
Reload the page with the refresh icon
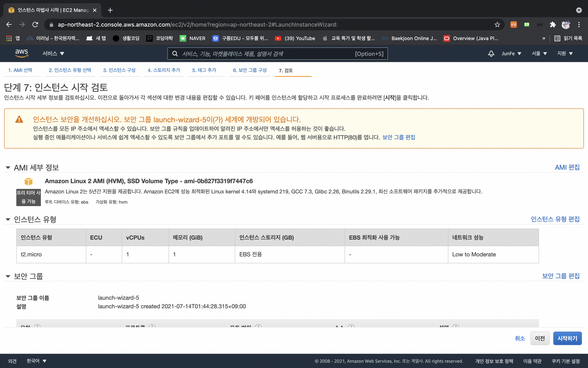(x=35, y=24)
